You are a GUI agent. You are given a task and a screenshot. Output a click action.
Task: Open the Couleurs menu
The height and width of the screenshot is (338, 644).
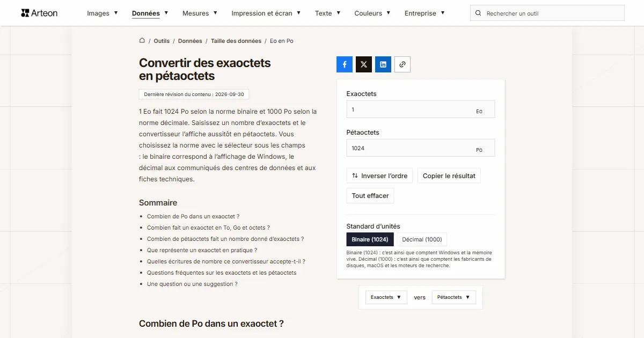[372, 13]
